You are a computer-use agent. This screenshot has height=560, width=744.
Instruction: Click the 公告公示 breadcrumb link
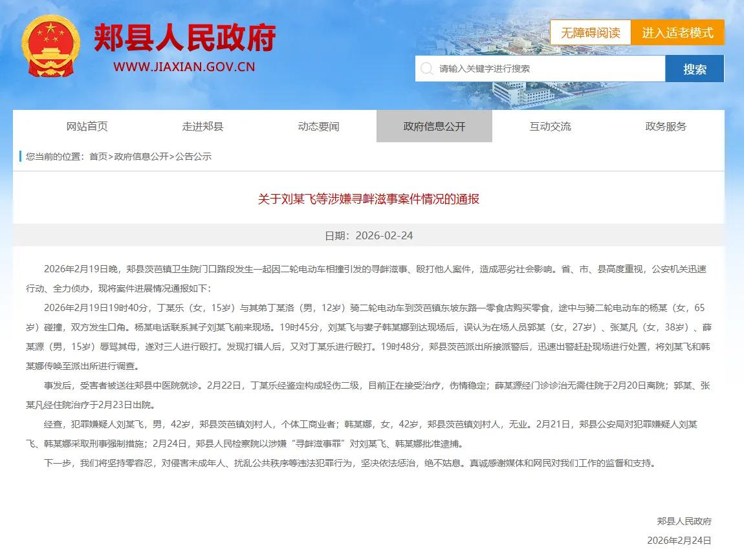(191, 156)
